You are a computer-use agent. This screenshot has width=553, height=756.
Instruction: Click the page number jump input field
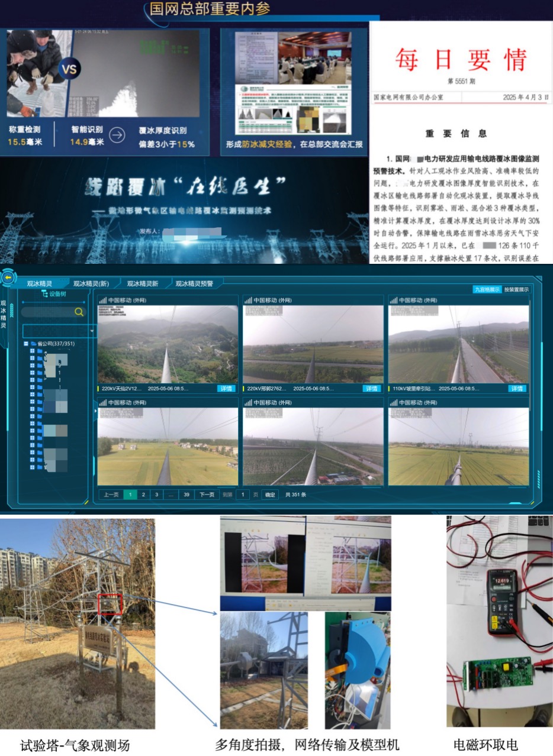242,495
